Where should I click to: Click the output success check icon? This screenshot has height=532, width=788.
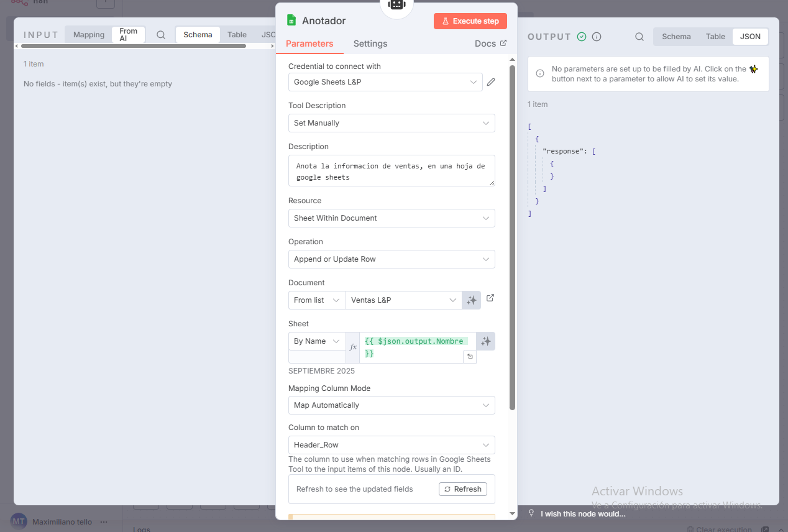pyautogui.click(x=582, y=37)
